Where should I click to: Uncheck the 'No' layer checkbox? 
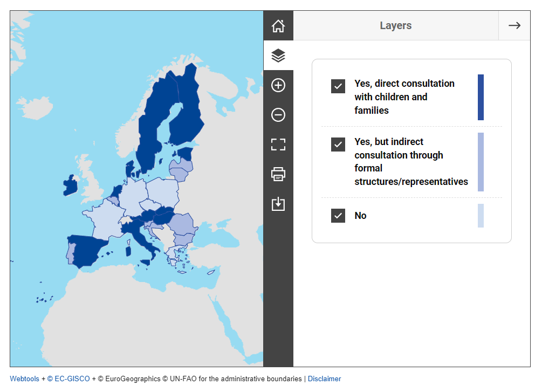338,216
